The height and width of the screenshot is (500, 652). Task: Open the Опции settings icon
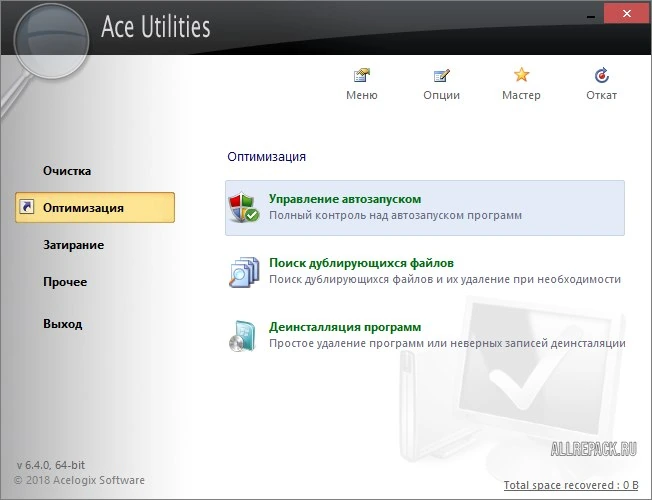tap(441, 75)
